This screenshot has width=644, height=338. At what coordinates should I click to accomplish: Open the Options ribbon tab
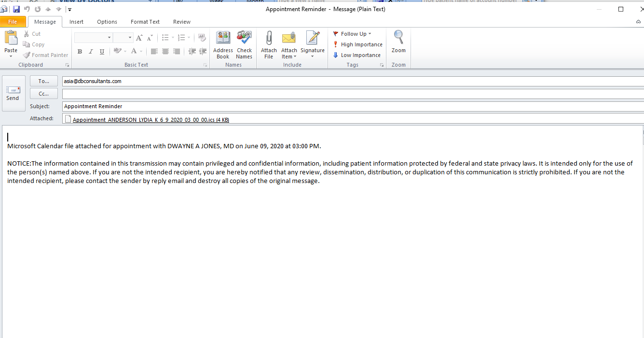pos(107,22)
